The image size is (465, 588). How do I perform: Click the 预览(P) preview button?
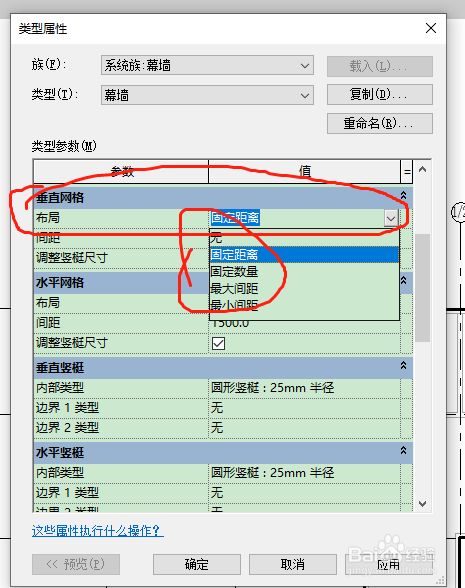coord(76,564)
